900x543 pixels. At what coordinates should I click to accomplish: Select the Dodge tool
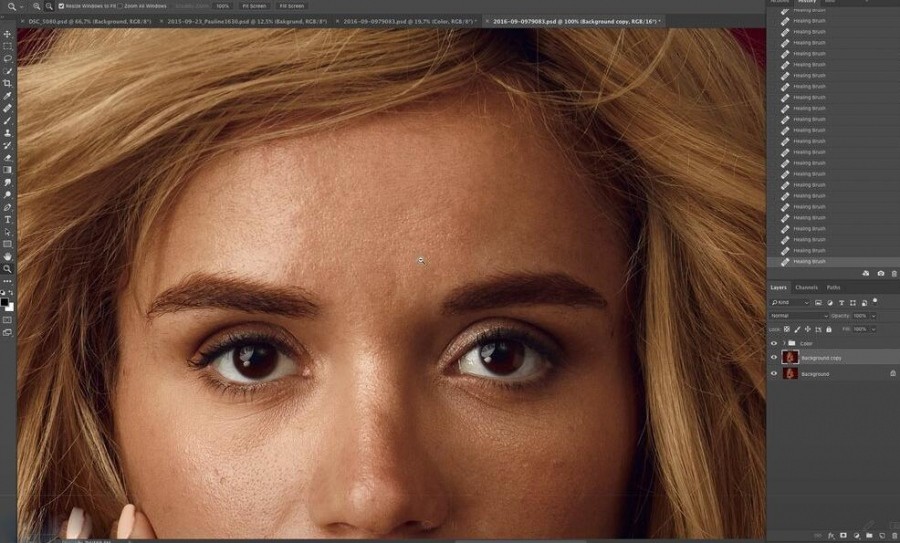[x=7, y=195]
